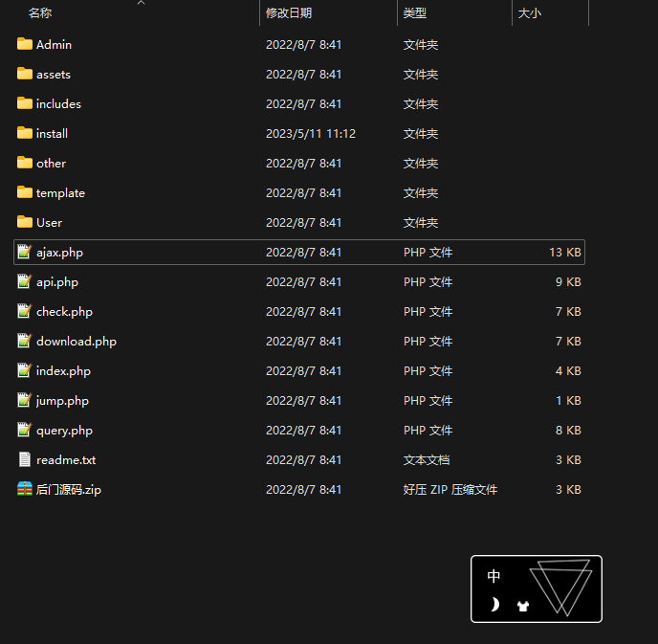The width and height of the screenshot is (658, 644).
Task: Click the 文件夹 type of template
Action: (x=421, y=192)
